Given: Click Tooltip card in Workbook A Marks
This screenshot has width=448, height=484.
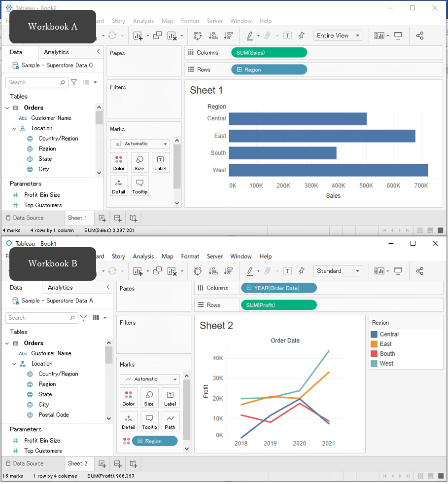Looking at the screenshot, I should tap(139, 186).
